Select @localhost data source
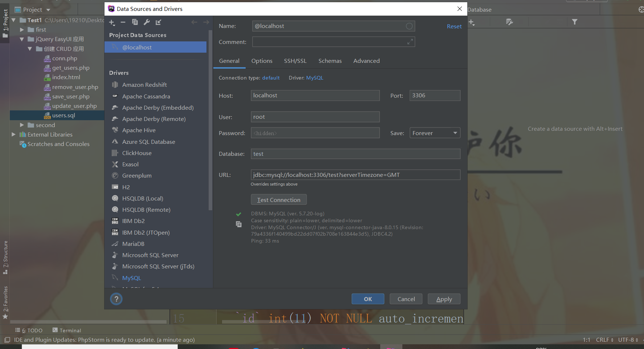Viewport: 644px width, 349px height. [x=156, y=47]
